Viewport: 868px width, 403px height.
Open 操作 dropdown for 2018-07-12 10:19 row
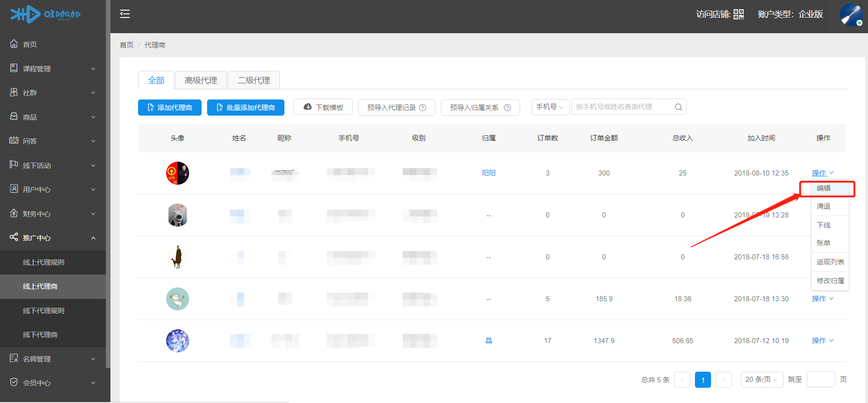tap(822, 341)
